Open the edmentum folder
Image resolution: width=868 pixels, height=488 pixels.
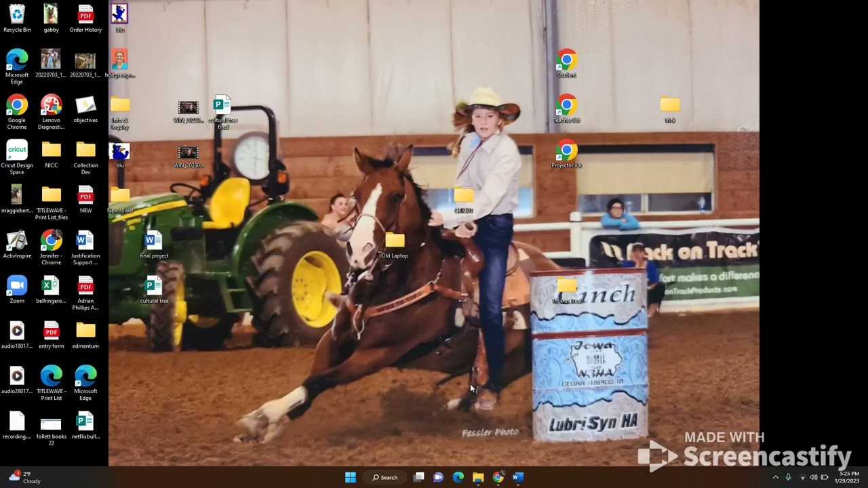point(85,334)
